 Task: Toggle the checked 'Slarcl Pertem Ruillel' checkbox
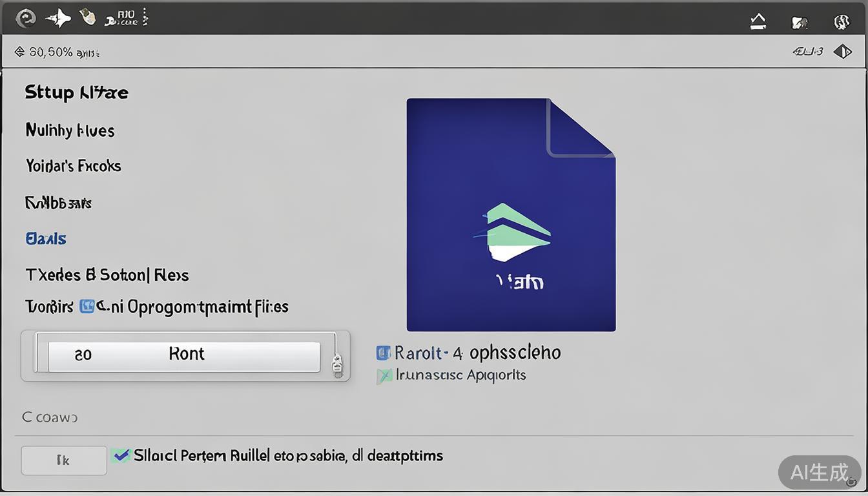120,455
